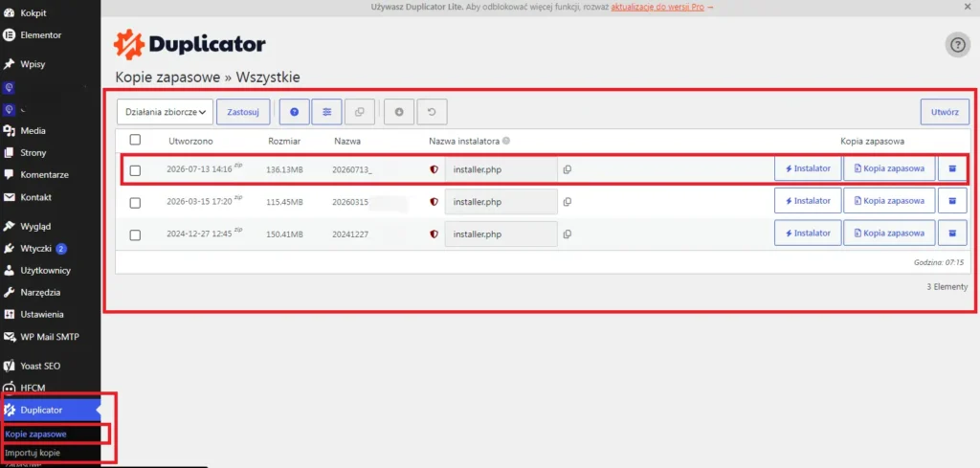Click the info icon beside Nazwa instalatora

coord(506,141)
